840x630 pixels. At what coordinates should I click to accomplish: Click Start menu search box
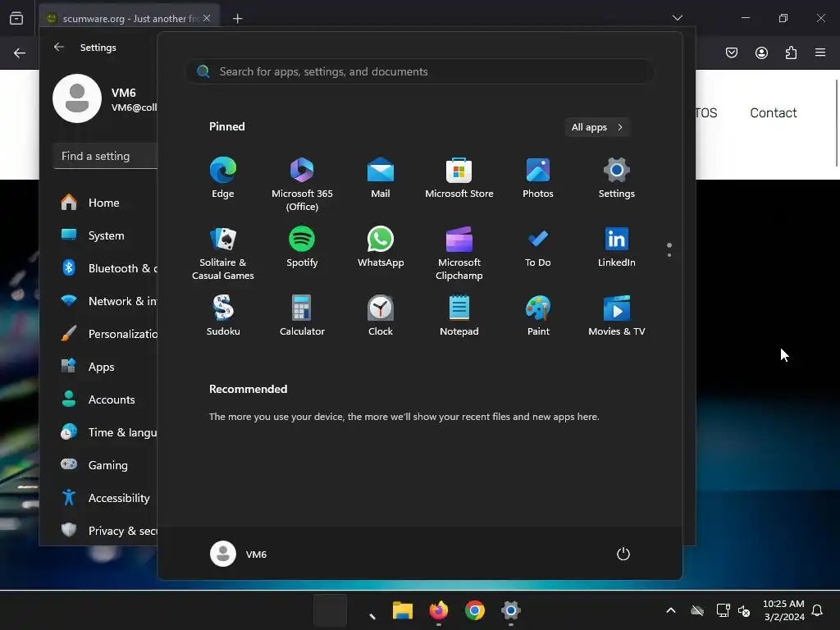pyautogui.click(x=420, y=71)
